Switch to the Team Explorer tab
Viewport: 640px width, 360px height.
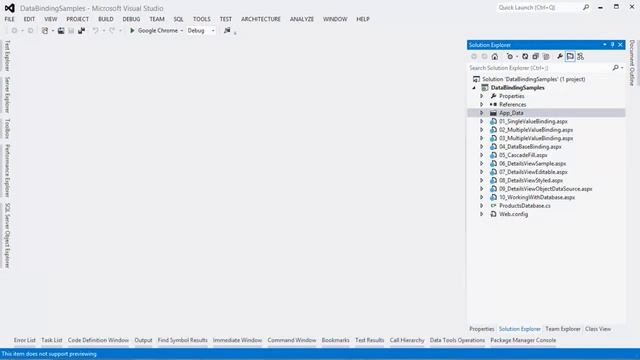pyautogui.click(x=563, y=329)
